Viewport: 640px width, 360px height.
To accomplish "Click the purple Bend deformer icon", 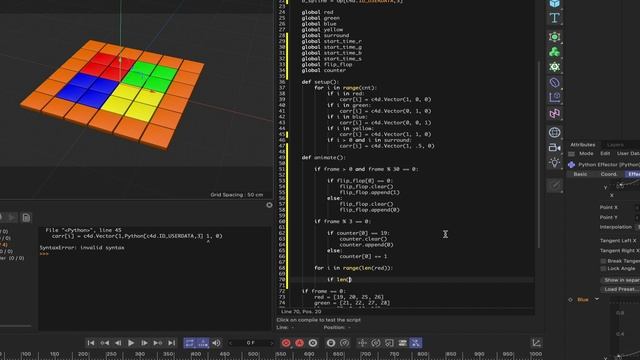I will (x=554, y=82).
